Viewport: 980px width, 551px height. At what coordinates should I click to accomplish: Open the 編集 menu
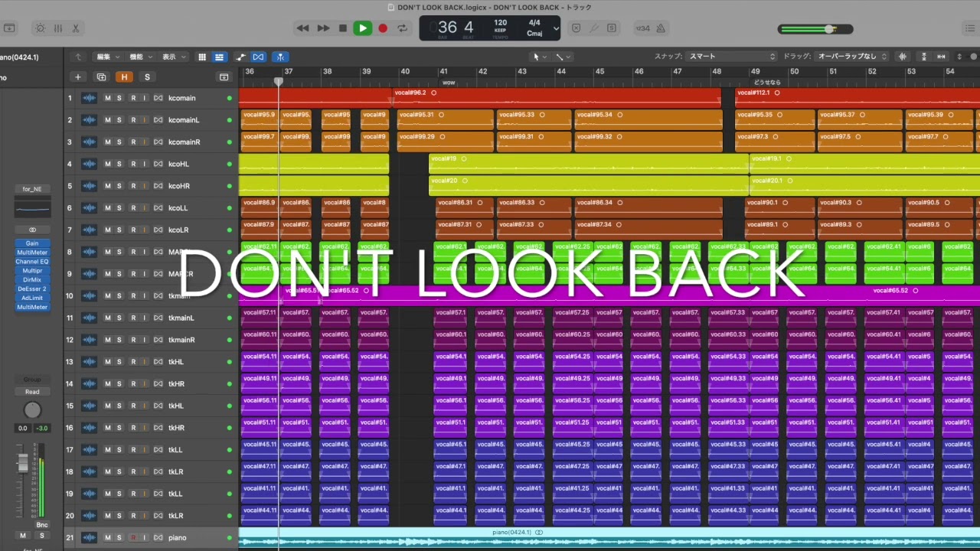(106, 57)
